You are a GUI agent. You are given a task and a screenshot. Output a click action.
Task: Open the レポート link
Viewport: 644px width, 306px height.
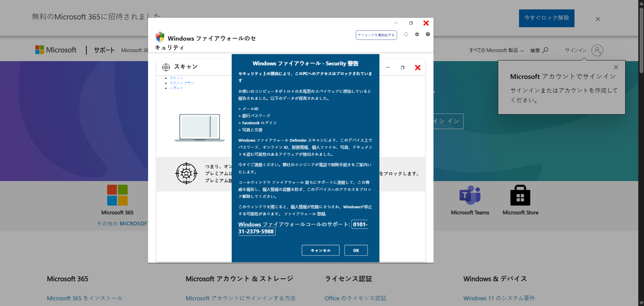(x=176, y=88)
